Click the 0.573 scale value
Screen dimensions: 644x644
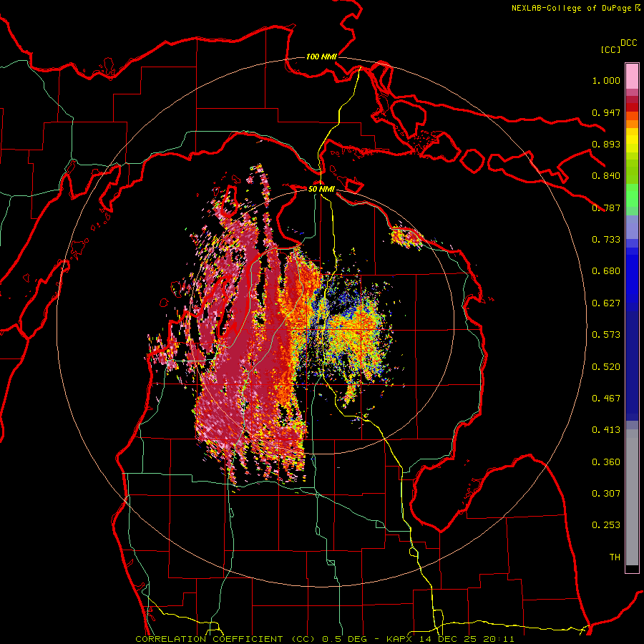coord(606,335)
